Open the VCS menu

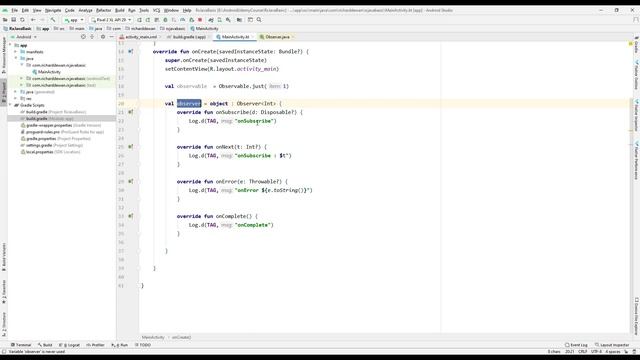[x=156, y=10]
